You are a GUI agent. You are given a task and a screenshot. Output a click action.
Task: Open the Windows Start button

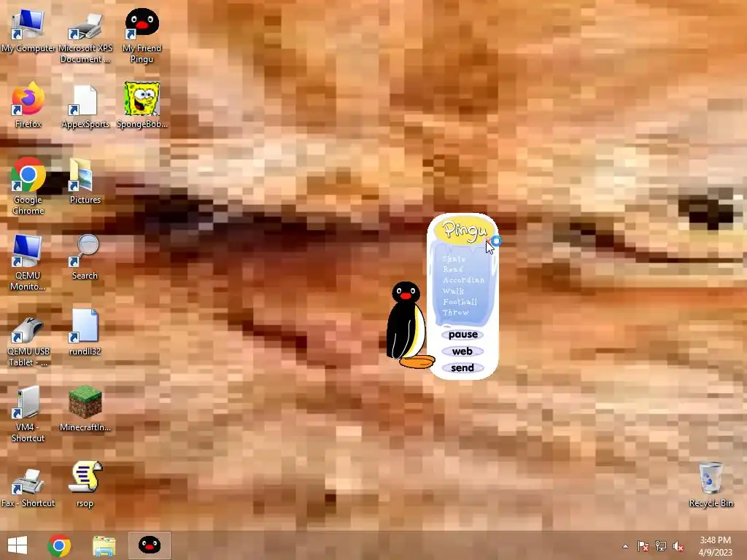18,545
